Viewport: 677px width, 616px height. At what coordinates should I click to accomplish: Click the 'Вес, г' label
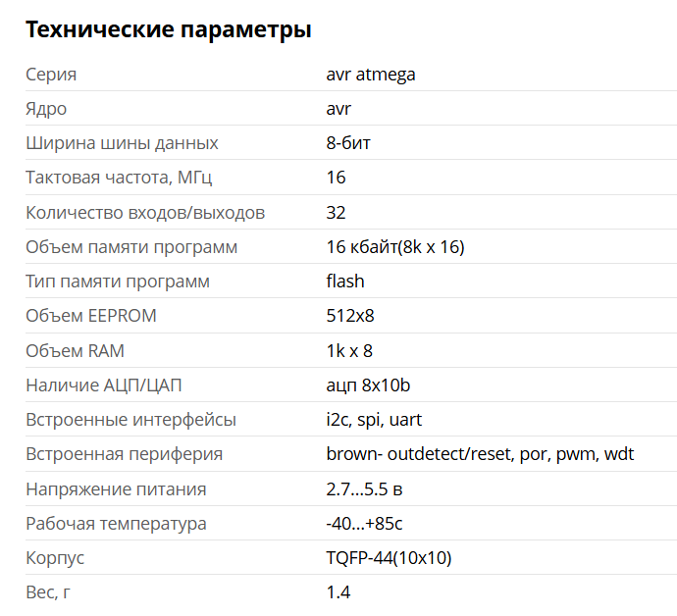point(47,592)
